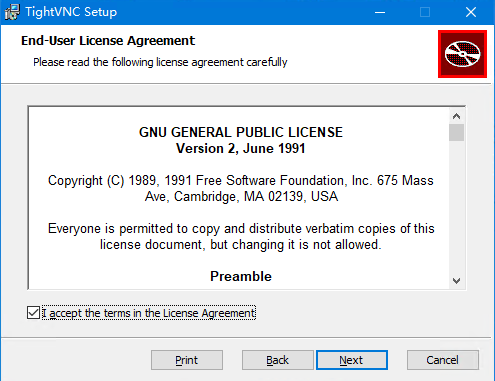Click the Preamble heading in the license
Image resolution: width=495 pixels, height=381 pixels.
pyautogui.click(x=241, y=276)
